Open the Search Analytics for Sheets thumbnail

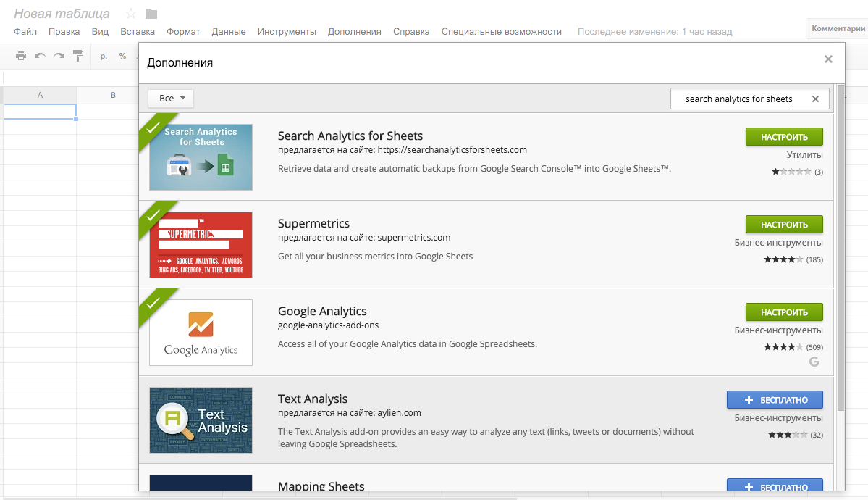coord(201,157)
